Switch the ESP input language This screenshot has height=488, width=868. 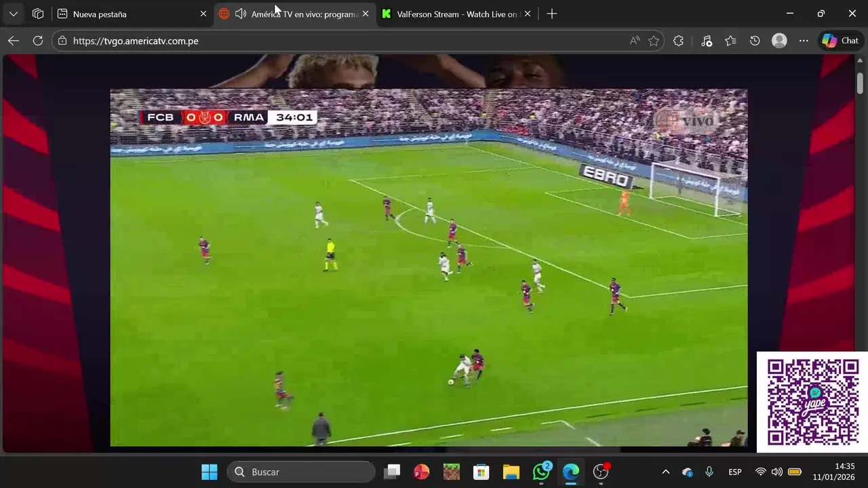pos(735,472)
